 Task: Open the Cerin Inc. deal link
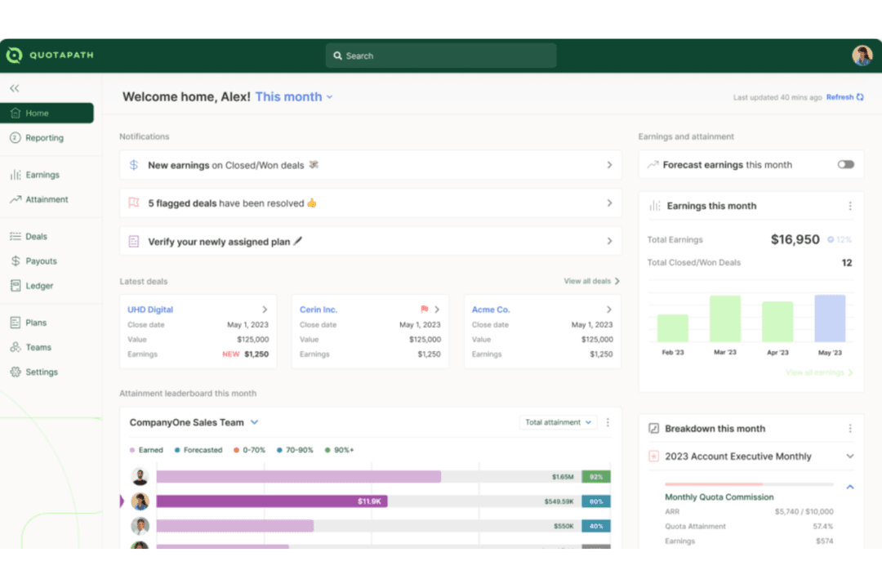coord(318,310)
